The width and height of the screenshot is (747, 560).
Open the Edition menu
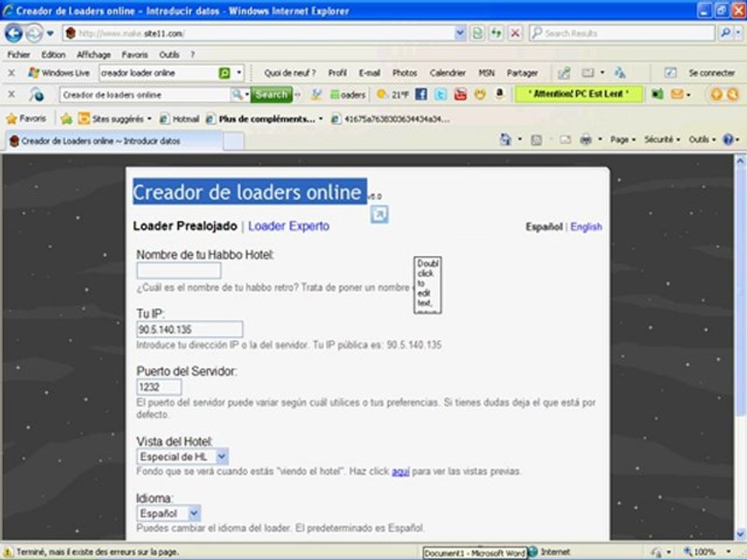pos(54,54)
